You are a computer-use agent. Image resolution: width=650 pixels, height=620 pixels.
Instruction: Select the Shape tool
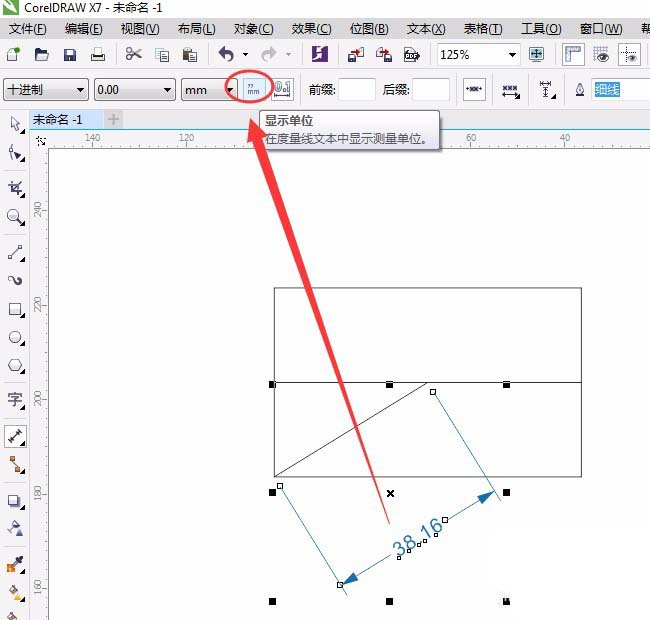click(16, 153)
